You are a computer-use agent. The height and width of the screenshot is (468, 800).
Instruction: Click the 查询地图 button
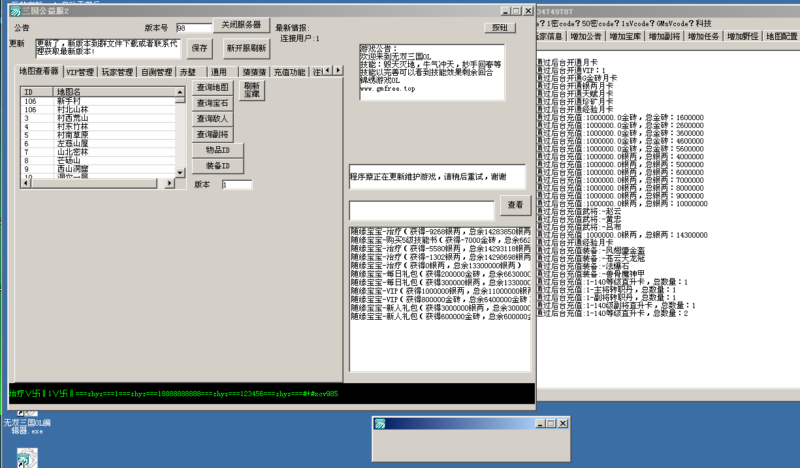click(212, 87)
